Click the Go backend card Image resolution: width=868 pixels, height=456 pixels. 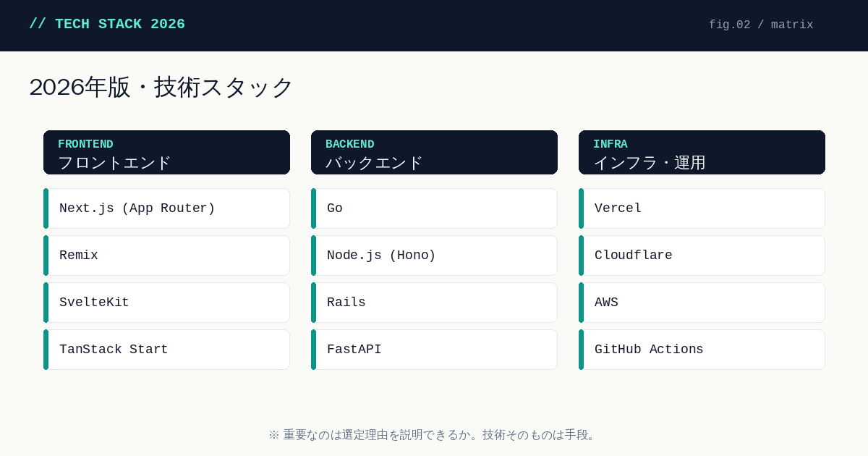click(434, 208)
